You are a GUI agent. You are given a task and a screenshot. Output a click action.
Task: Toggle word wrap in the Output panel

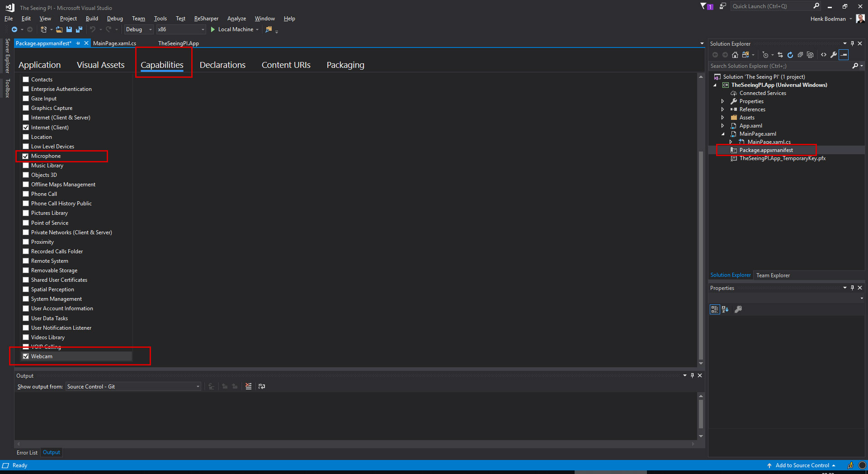coord(262,386)
